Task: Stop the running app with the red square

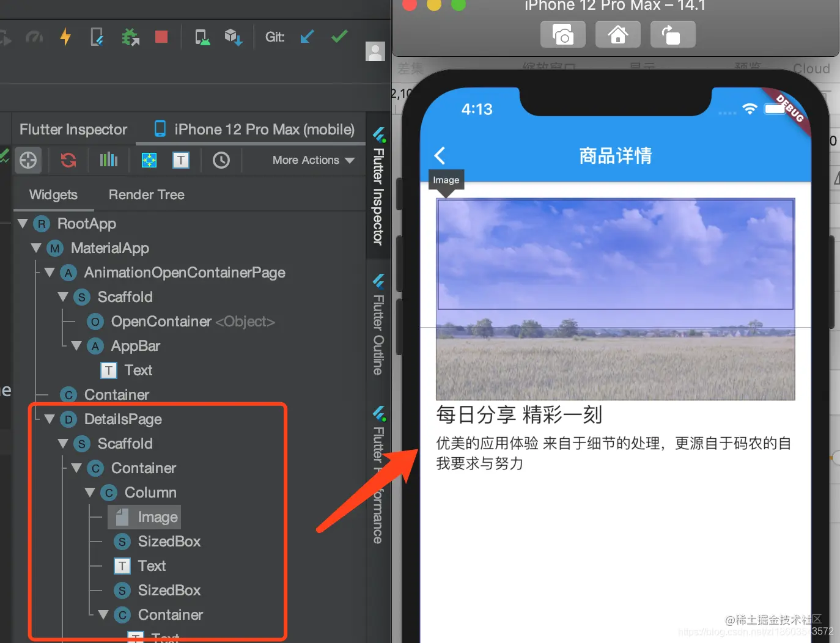Action: coord(161,37)
